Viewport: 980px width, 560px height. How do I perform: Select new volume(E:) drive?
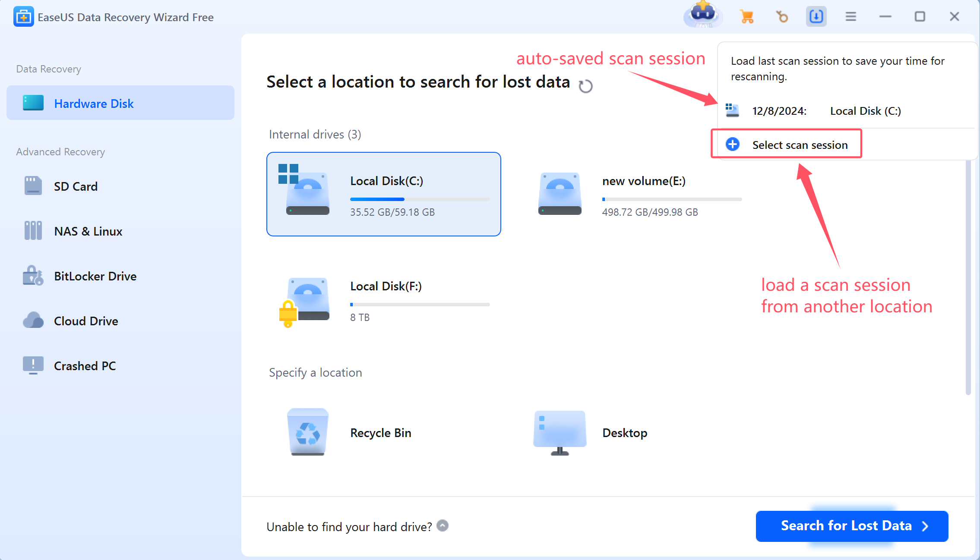point(636,194)
